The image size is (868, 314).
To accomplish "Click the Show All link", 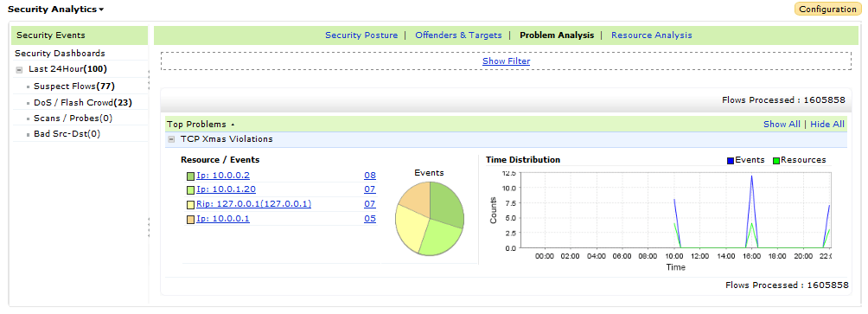I will click(782, 124).
